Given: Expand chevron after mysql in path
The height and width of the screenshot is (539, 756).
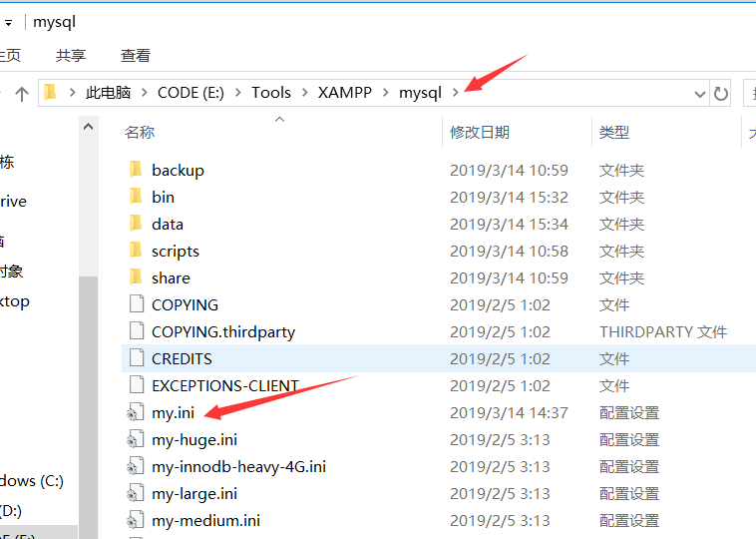Looking at the screenshot, I should (x=455, y=92).
